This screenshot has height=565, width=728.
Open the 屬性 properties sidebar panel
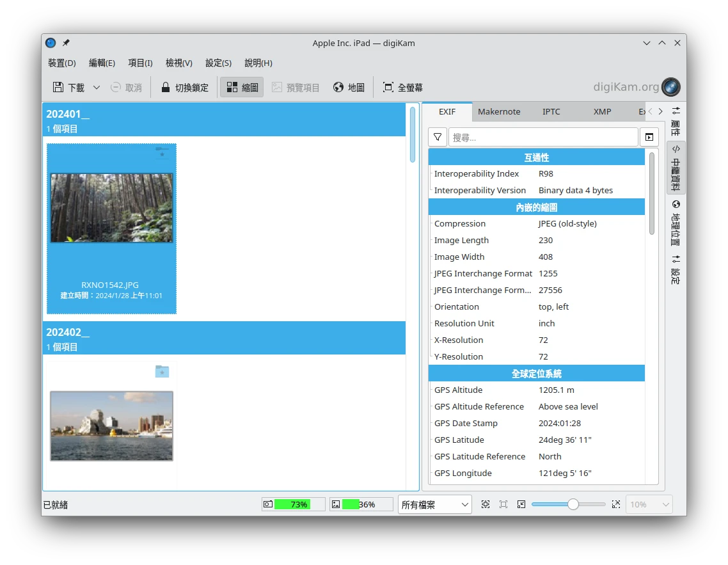(676, 122)
